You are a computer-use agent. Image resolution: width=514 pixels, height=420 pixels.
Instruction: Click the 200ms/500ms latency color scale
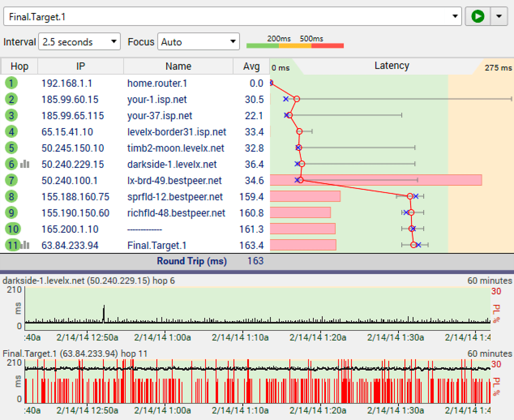(295, 46)
